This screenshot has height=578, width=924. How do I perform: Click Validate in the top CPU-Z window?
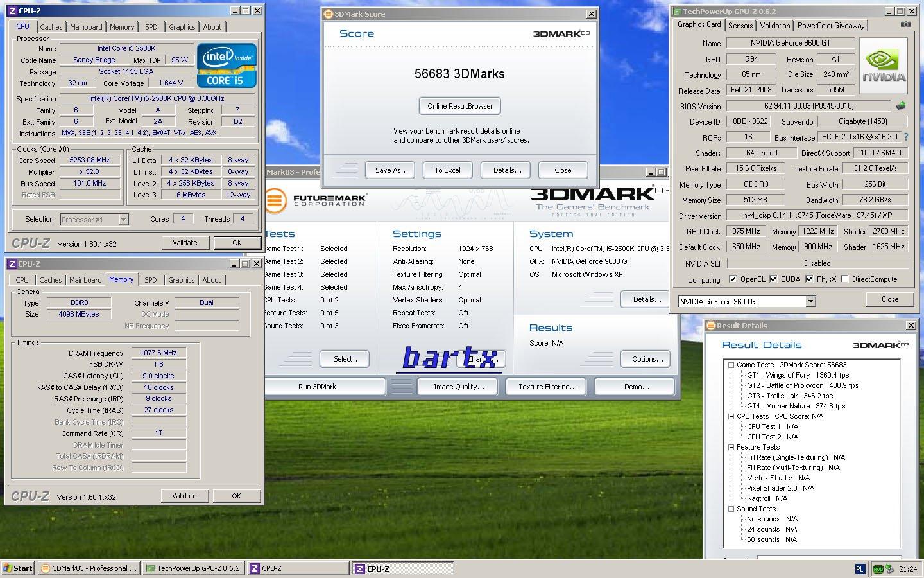pos(185,243)
